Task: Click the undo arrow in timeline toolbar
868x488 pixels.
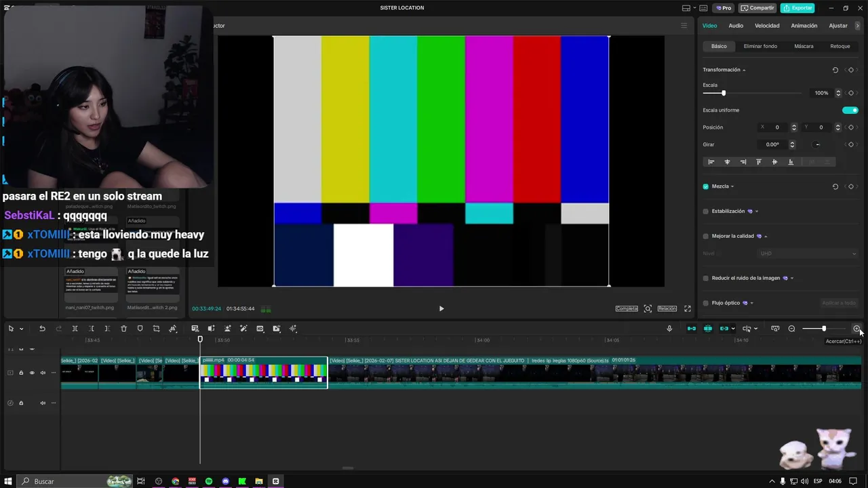Action: [42, 329]
